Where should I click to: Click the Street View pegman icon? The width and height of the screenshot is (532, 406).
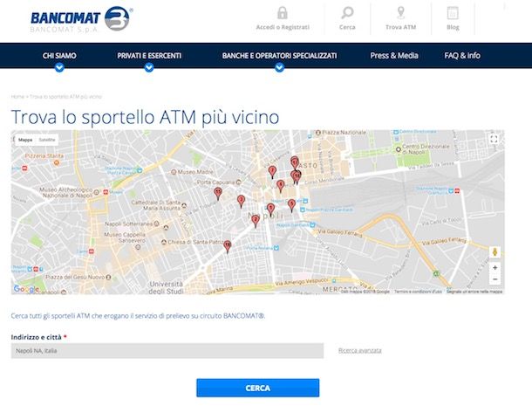pyautogui.click(x=494, y=252)
